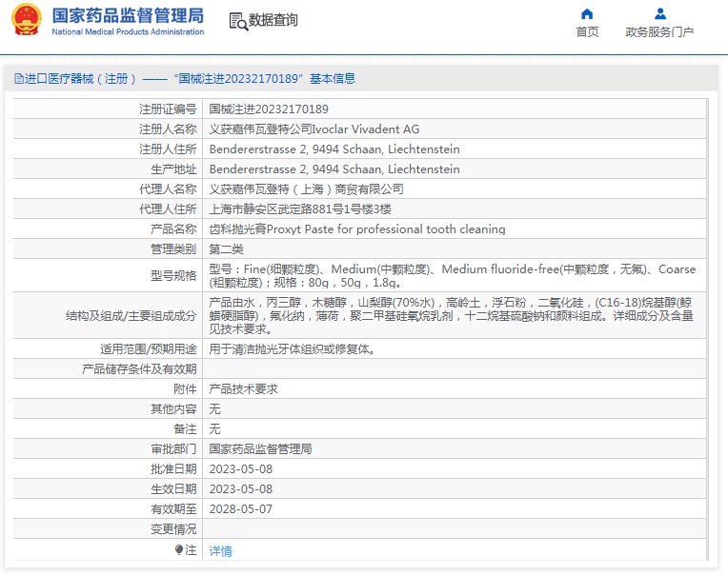
Task: Click the 生产地址 label
Action: (x=173, y=169)
